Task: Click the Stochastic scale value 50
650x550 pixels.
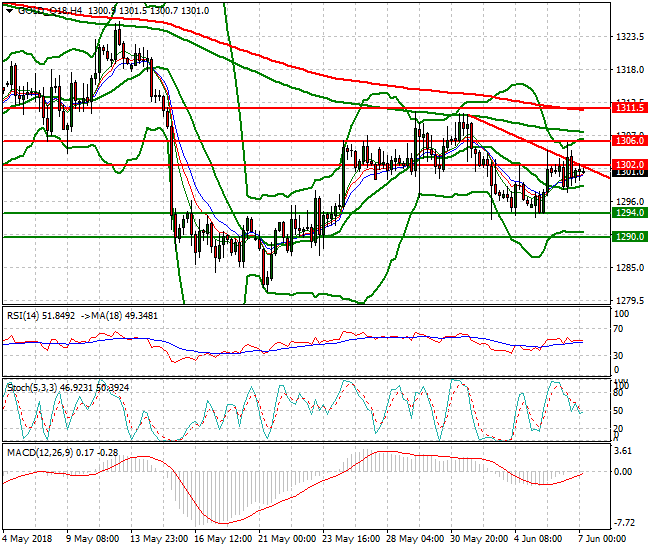Action: point(618,411)
